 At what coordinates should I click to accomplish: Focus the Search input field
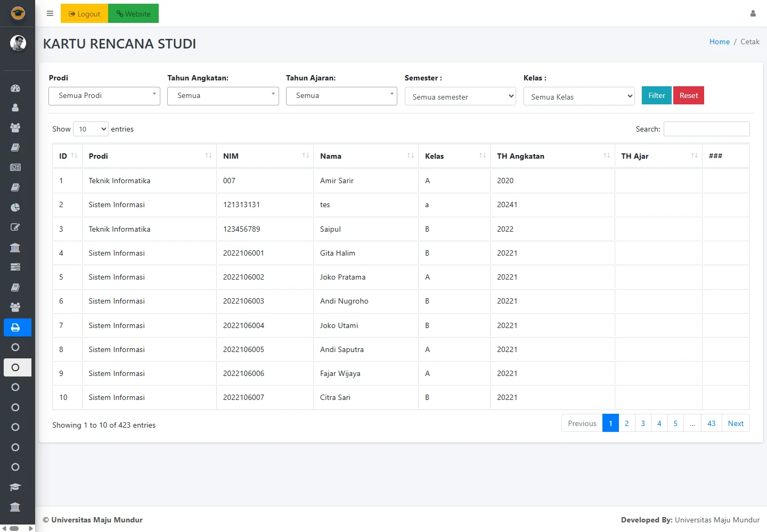[706, 129]
